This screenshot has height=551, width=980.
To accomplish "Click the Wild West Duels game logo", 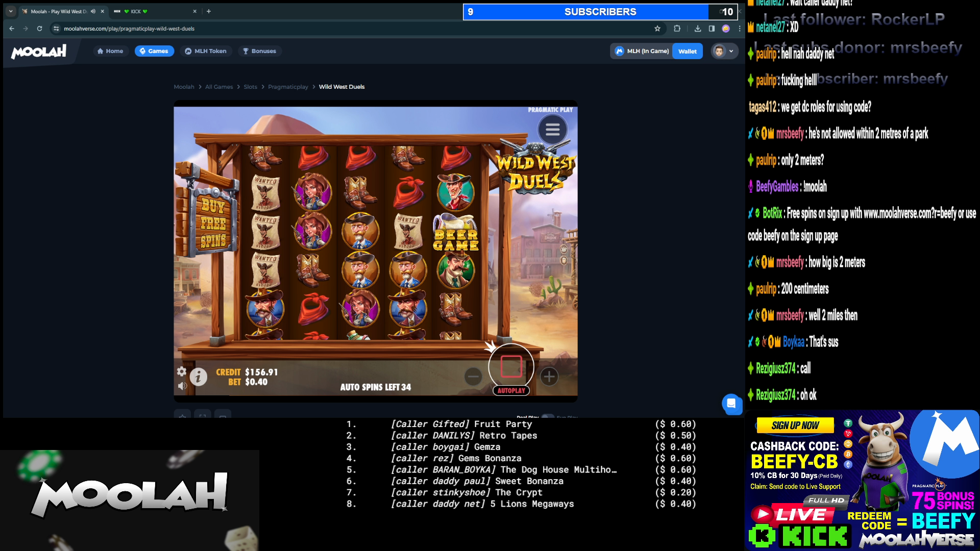I will tap(536, 168).
